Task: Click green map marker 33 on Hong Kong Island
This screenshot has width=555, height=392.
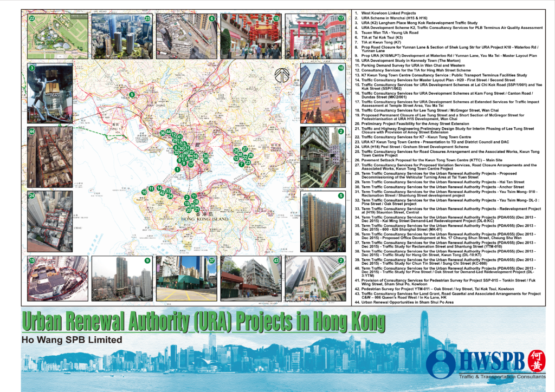Action: click(x=168, y=191)
